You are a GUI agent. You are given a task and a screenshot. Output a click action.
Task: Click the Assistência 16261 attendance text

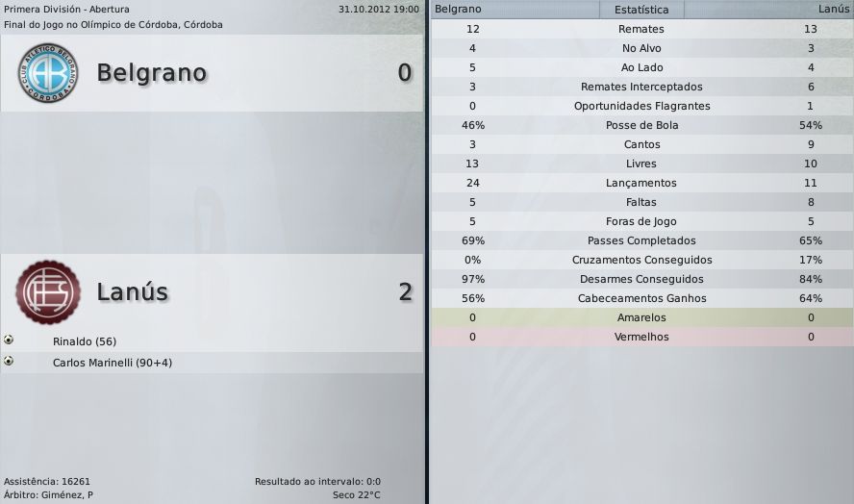pyautogui.click(x=47, y=481)
